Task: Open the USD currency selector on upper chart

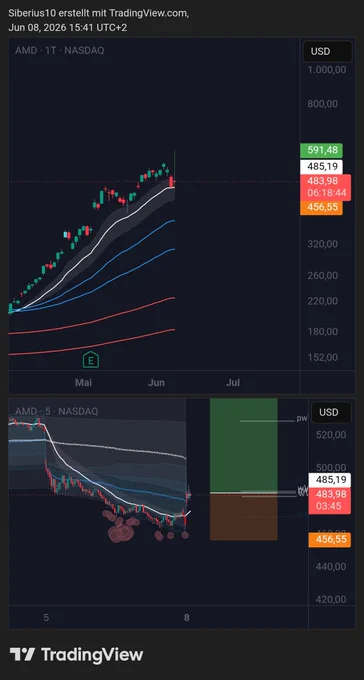Action: 327,52
